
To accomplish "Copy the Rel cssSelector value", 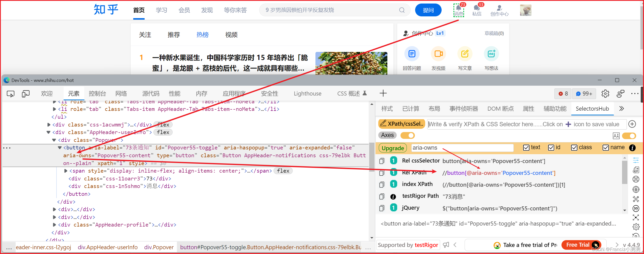I will [382, 161].
